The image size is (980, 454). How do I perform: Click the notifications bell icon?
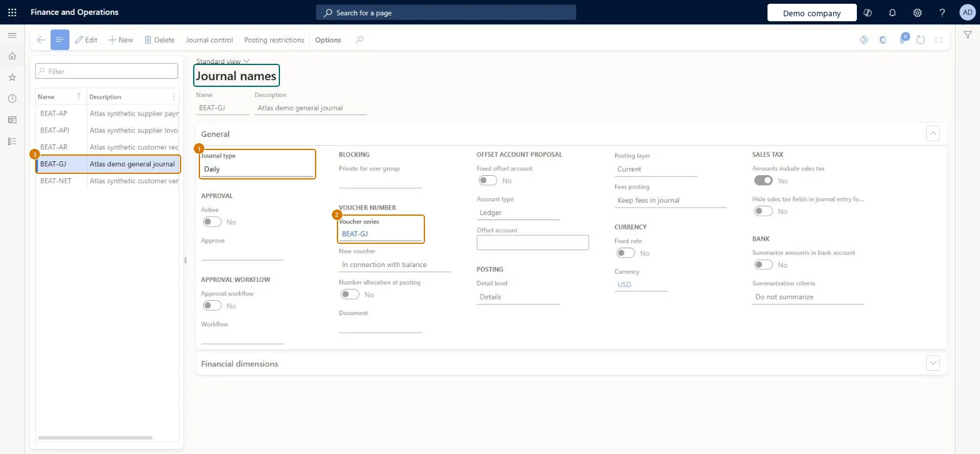(x=892, y=13)
